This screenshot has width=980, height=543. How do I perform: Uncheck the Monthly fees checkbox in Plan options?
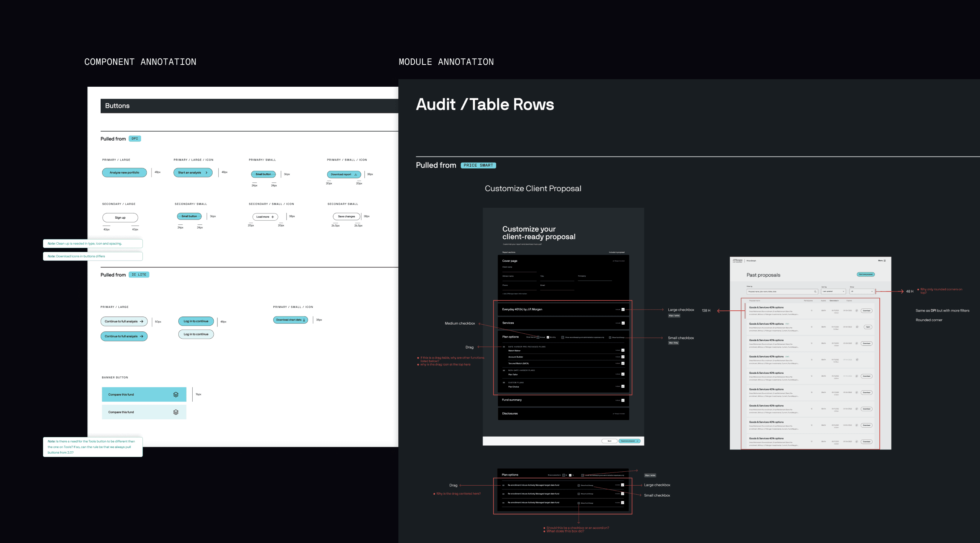point(548,337)
